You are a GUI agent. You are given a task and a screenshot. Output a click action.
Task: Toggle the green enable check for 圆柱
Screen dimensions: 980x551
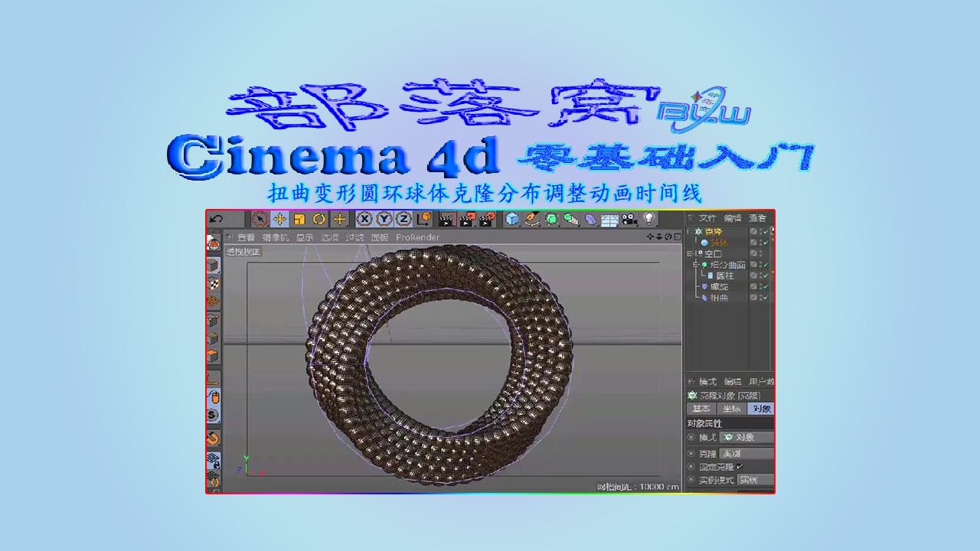[x=765, y=275]
